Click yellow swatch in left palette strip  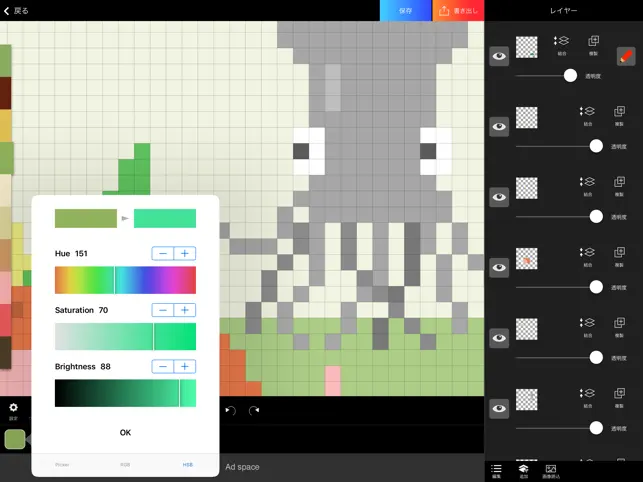click(5, 126)
